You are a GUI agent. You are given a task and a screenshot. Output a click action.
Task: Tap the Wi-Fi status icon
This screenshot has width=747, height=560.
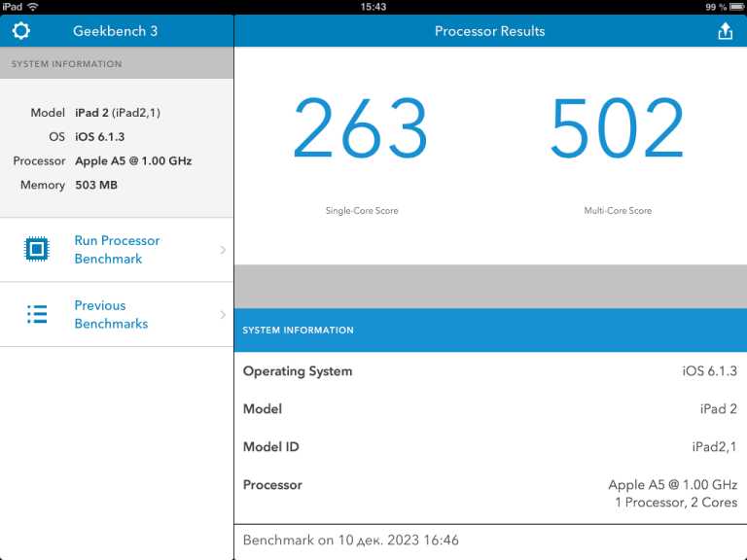[33, 7]
